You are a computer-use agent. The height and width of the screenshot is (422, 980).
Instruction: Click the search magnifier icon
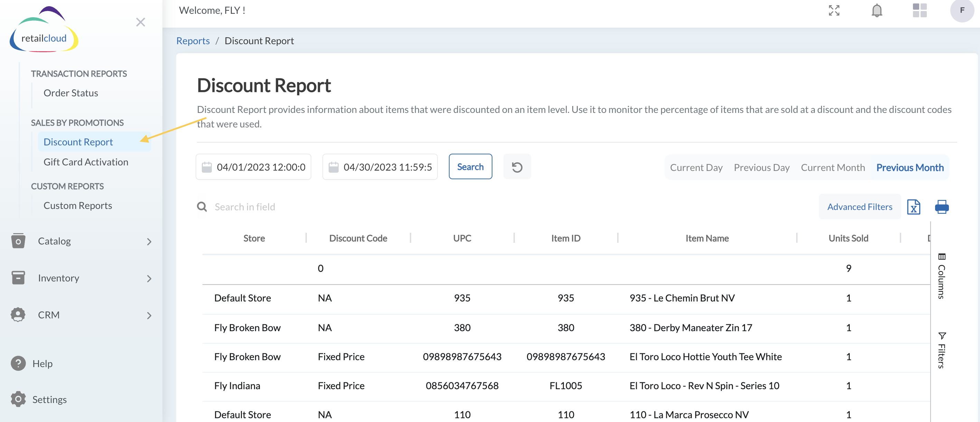click(x=201, y=207)
